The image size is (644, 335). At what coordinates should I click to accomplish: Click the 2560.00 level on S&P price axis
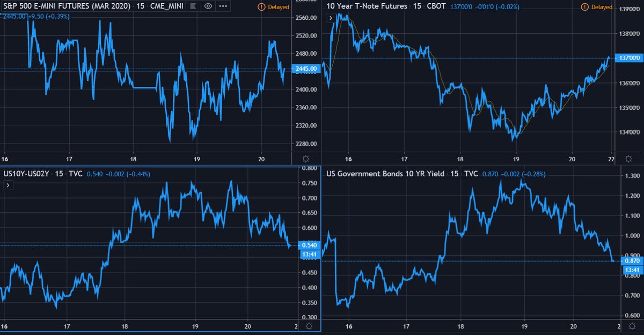(306, 18)
